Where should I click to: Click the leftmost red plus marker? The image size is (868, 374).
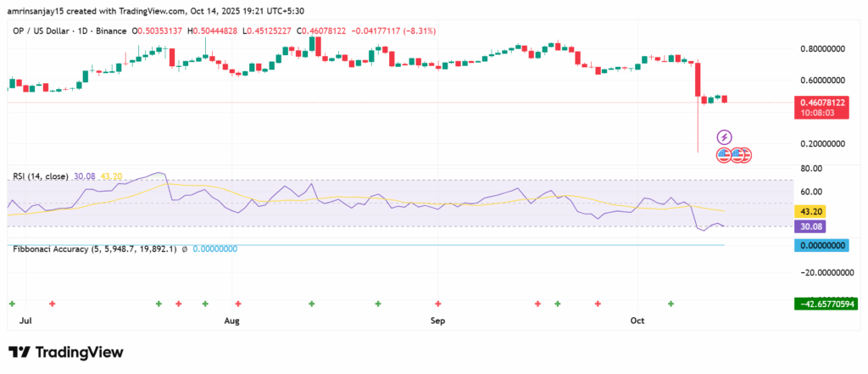[53, 303]
